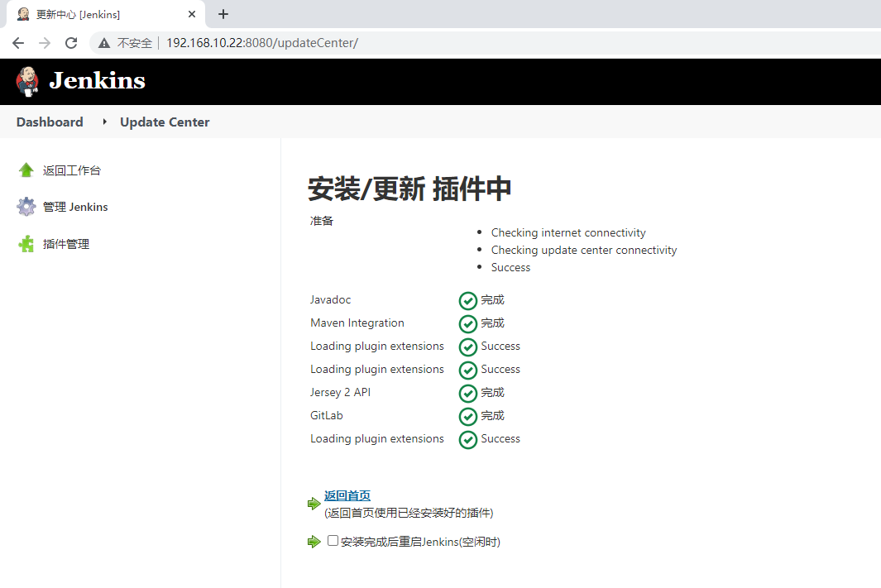
Task: Click the Jenkins butler logo icon
Action: [27, 81]
